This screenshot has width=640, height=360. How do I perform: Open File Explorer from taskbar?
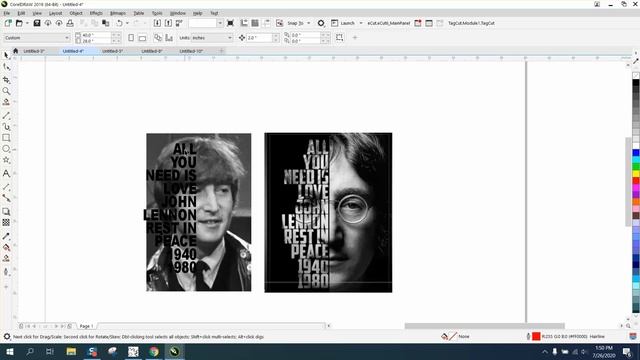coord(71,351)
